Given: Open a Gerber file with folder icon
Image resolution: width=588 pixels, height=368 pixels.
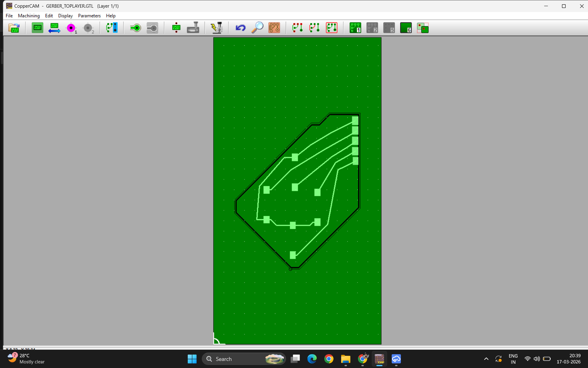Looking at the screenshot, I should 14,28.
